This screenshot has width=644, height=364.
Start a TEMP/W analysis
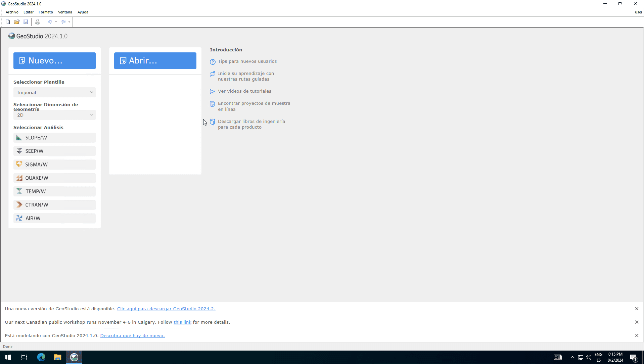click(54, 191)
